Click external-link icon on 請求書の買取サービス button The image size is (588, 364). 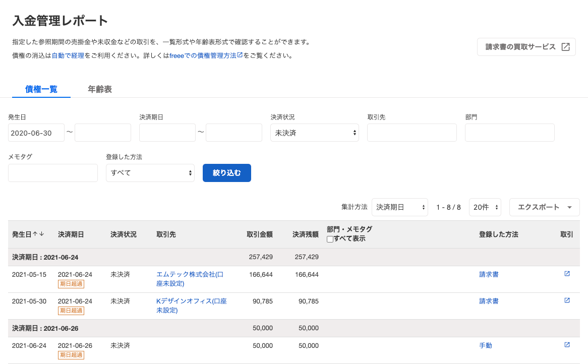point(565,47)
